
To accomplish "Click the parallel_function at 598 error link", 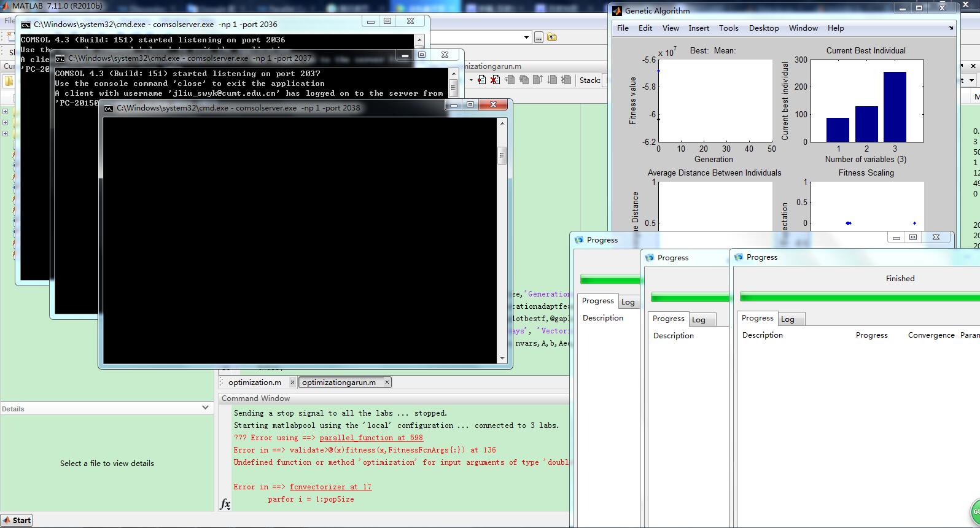I will 371,438.
